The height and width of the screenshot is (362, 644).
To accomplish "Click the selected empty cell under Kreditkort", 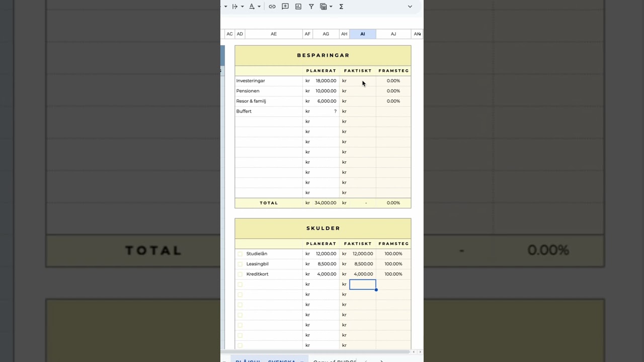I will (x=363, y=285).
